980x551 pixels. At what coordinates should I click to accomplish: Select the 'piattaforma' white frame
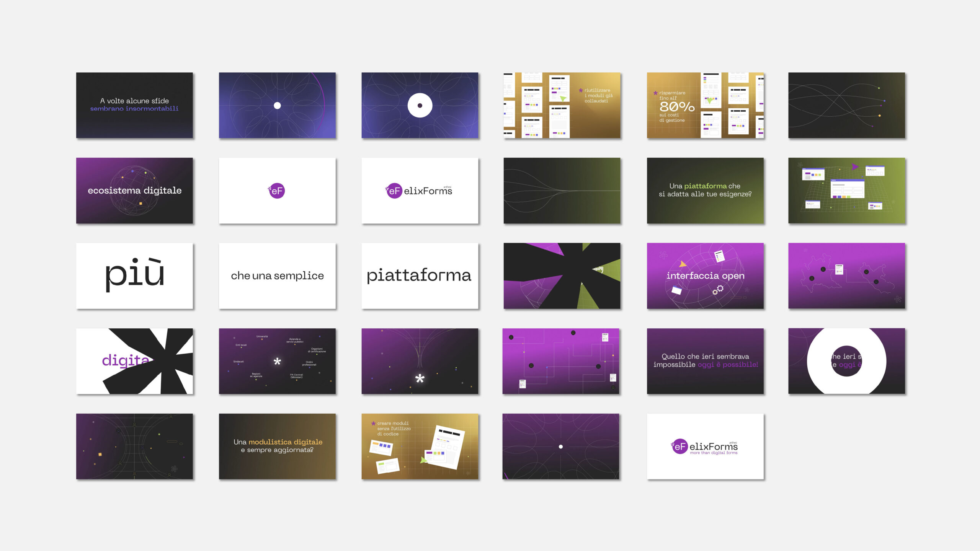tap(420, 275)
